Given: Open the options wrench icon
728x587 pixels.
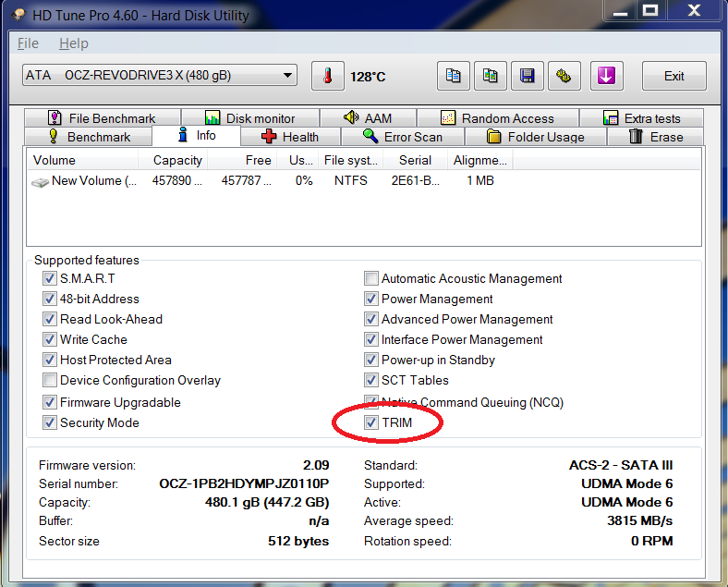Looking at the screenshot, I should pyautogui.click(x=564, y=77).
